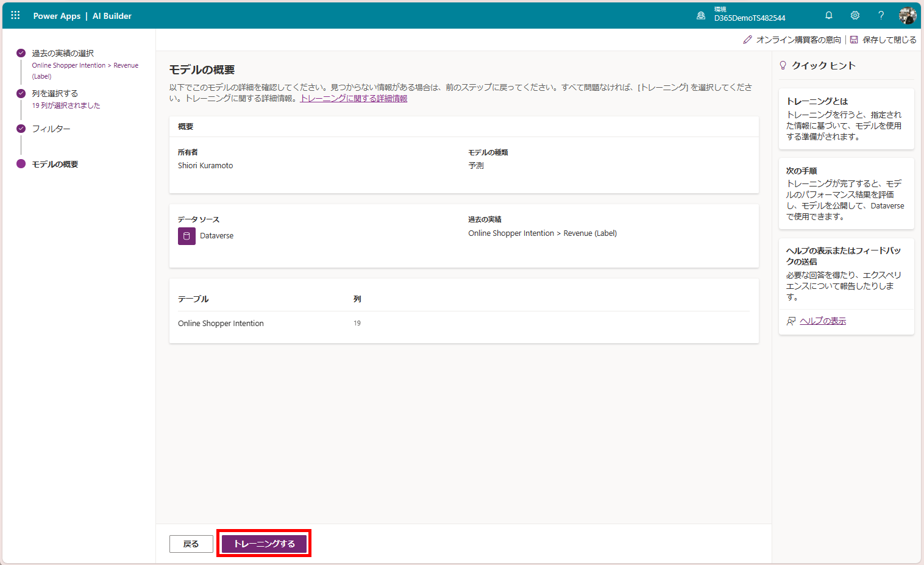Open the user profile avatar
The height and width of the screenshot is (565, 924).
coord(908,16)
